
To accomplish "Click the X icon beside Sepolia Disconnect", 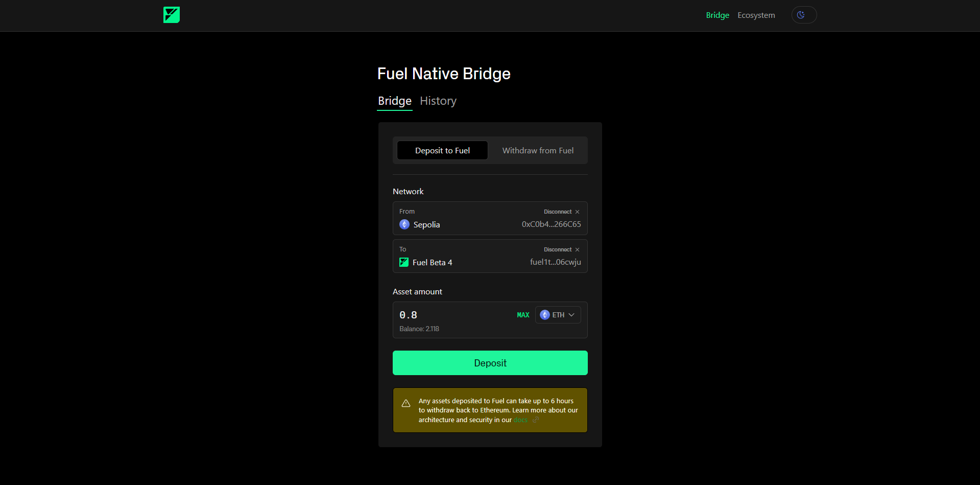I will click(x=577, y=212).
